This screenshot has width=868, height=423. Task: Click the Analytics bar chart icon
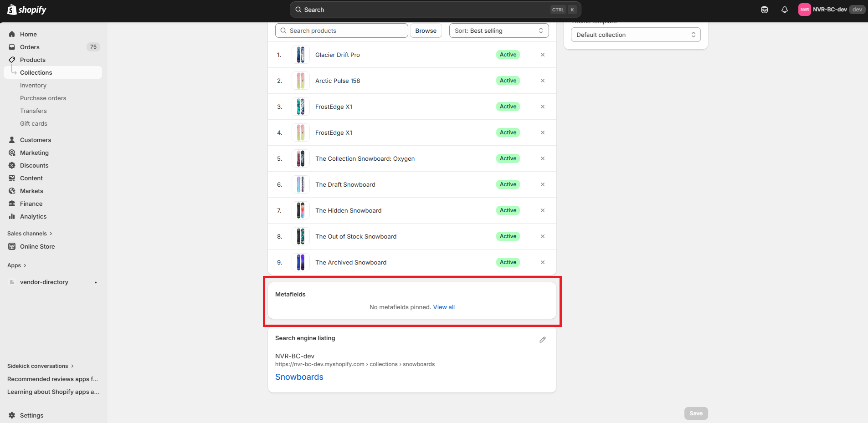click(12, 216)
